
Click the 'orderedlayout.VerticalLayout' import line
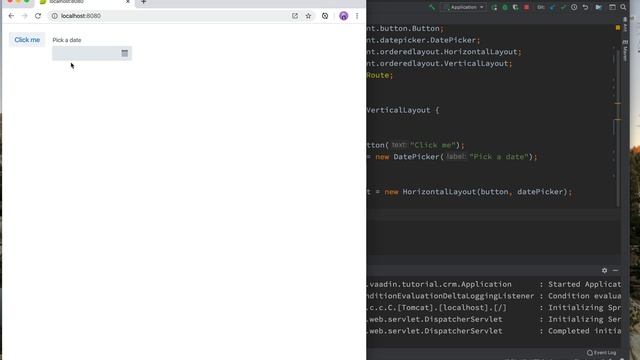click(x=439, y=64)
